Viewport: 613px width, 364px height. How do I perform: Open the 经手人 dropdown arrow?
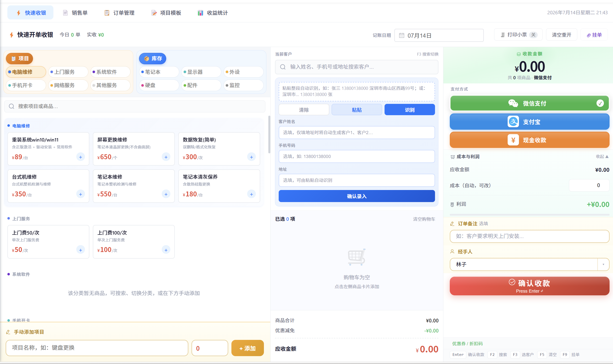pos(603,265)
